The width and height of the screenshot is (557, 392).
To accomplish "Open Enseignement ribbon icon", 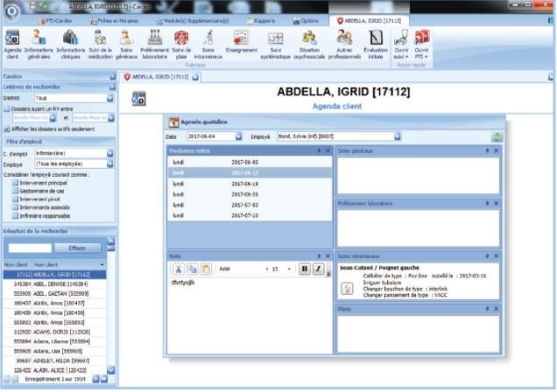I will (x=241, y=43).
